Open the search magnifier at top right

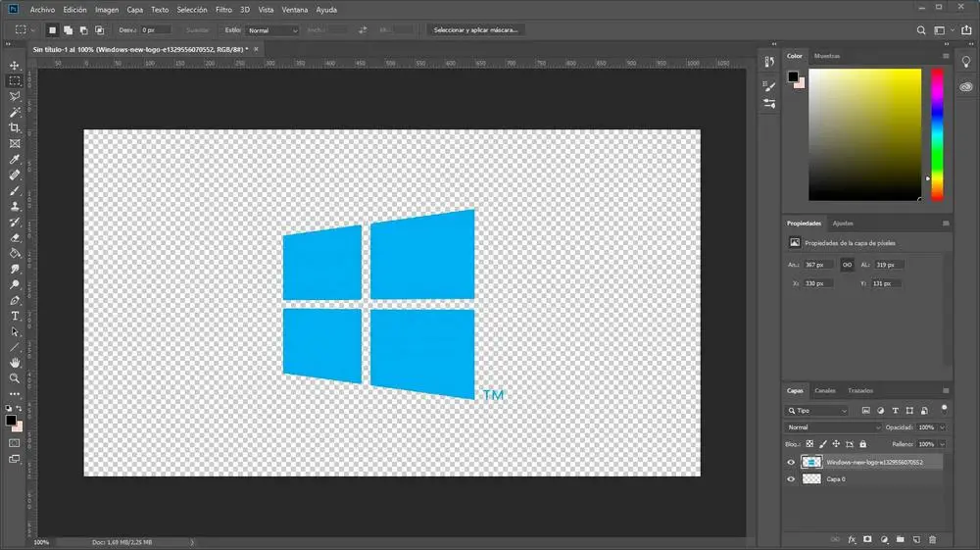pyautogui.click(x=921, y=30)
